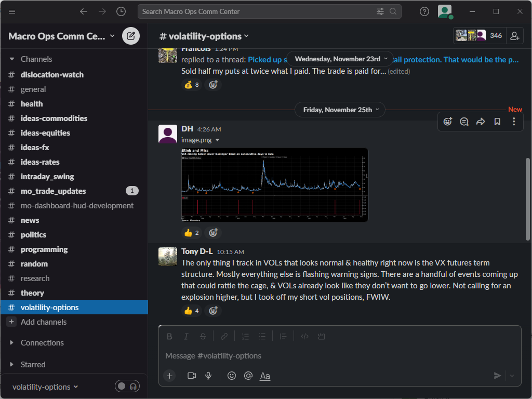
Task: Open the Blink and Miss chart image
Action: click(274, 185)
